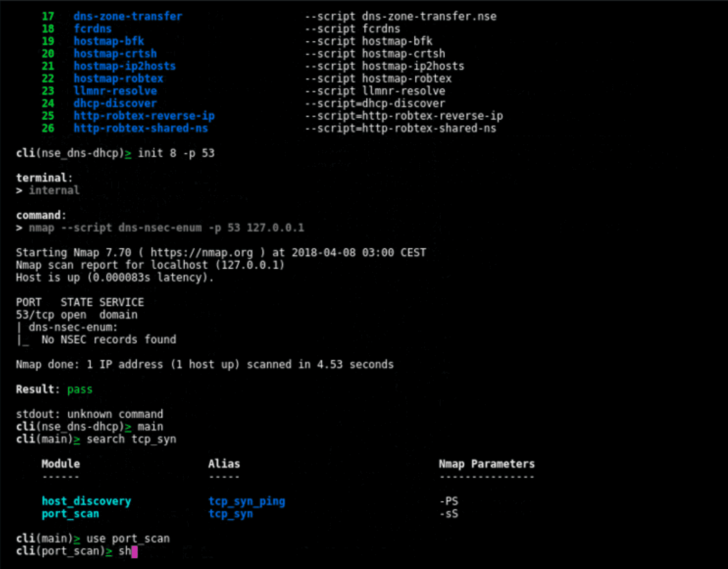This screenshot has width=728, height=569.
Task: Click the '53/tcp open domain' line
Action: click(76, 315)
